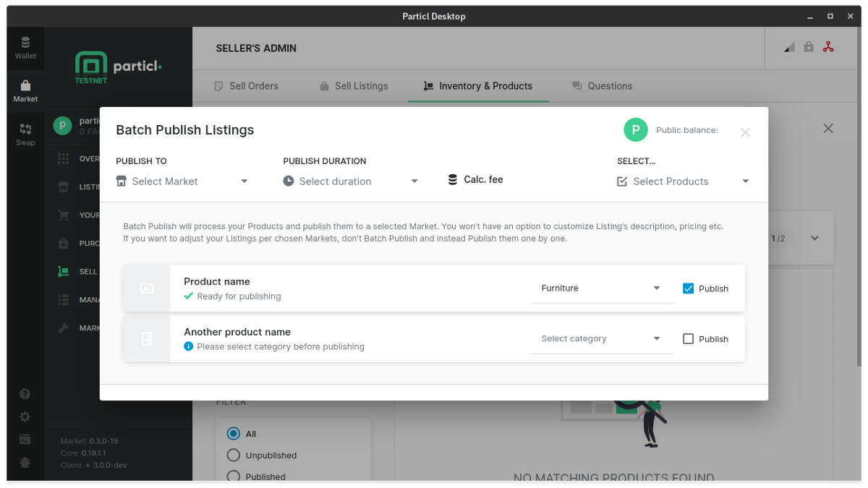The height and width of the screenshot is (488, 868).
Task: Click the red network nodes icon
Action: pos(828,47)
